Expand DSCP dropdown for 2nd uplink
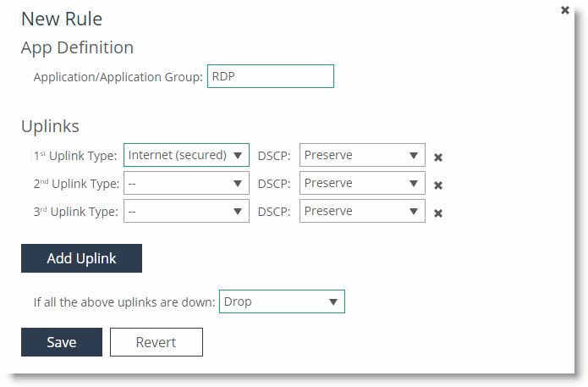Viewport: 588px width, 387px height. (362, 183)
